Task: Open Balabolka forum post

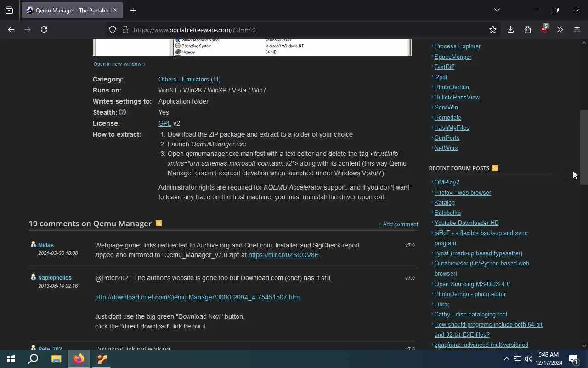Action: (x=447, y=213)
